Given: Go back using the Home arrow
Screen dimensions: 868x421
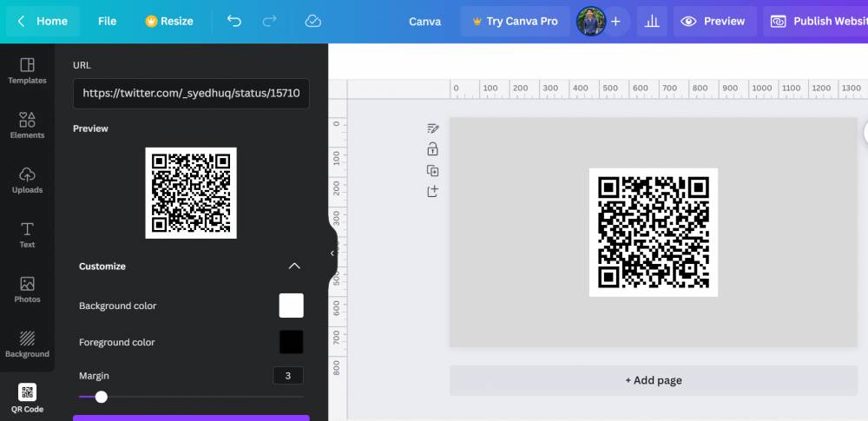Looking at the screenshot, I should [21, 21].
